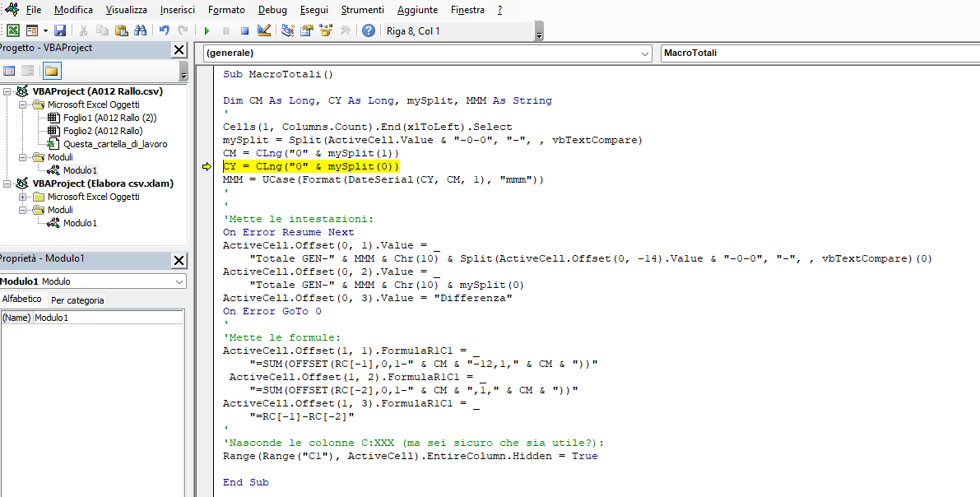Viewport: 980px width, 497px height.
Task: Save the project with the floppy icon
Action: [x=60, y=30]
